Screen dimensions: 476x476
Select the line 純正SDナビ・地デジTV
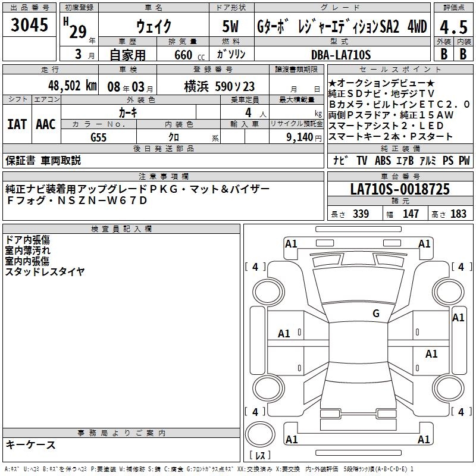(381, 93)
